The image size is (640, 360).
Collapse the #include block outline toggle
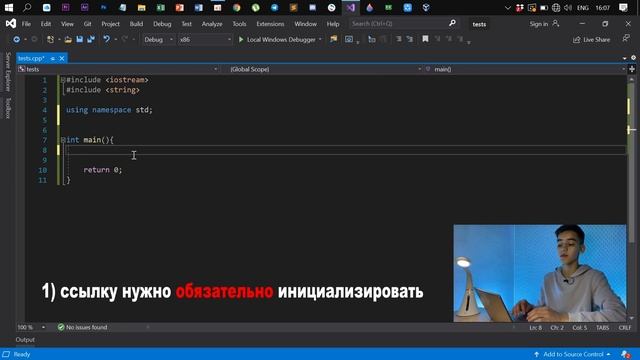click(63, 80)
